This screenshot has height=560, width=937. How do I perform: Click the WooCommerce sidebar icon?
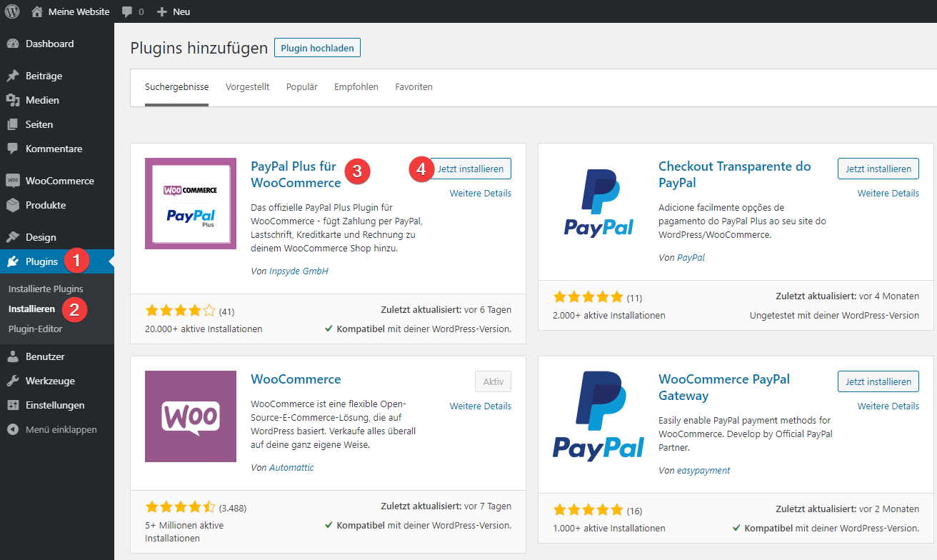point(13,181)
